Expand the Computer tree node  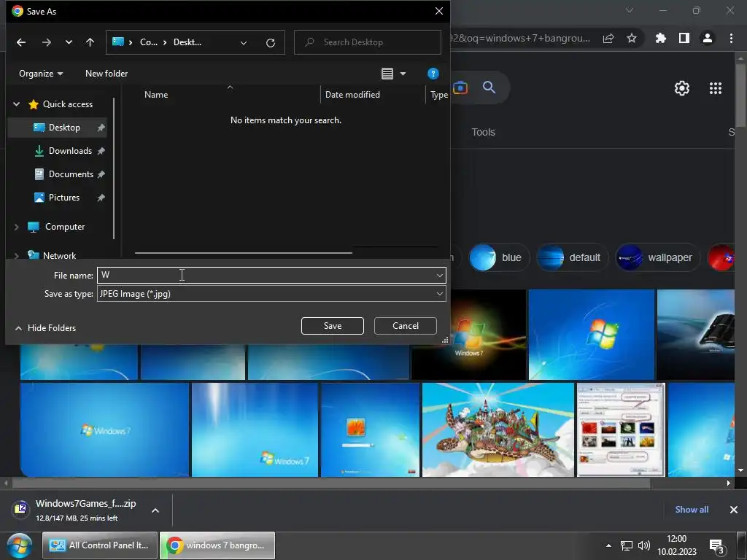17,227
